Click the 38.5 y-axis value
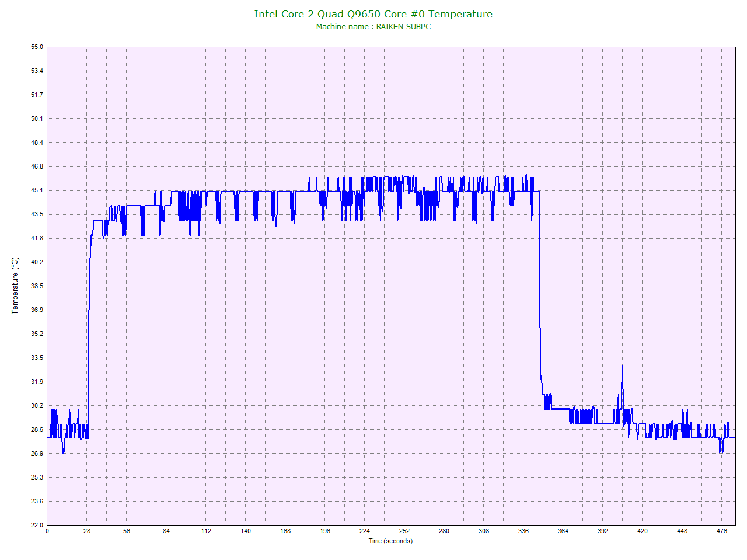 pos(37,286)
